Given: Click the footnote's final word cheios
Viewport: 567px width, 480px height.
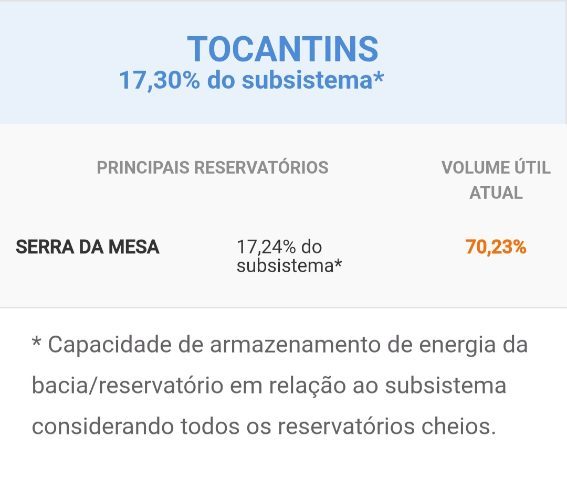Looking at the screenshot, I should click(459, 426).
